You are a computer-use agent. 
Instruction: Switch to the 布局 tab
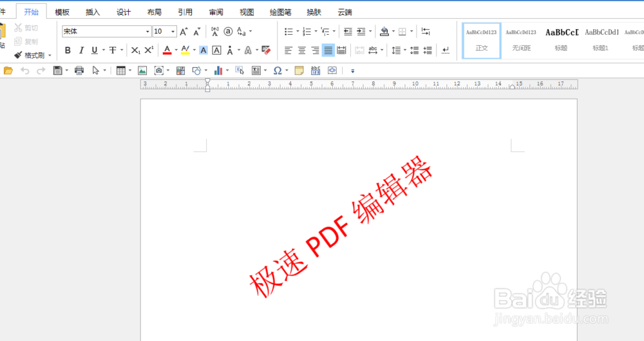click(x=155, y=12)
